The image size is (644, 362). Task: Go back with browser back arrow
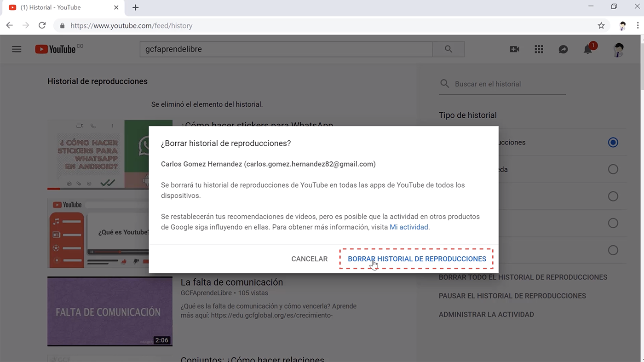[x=9, y=26]
